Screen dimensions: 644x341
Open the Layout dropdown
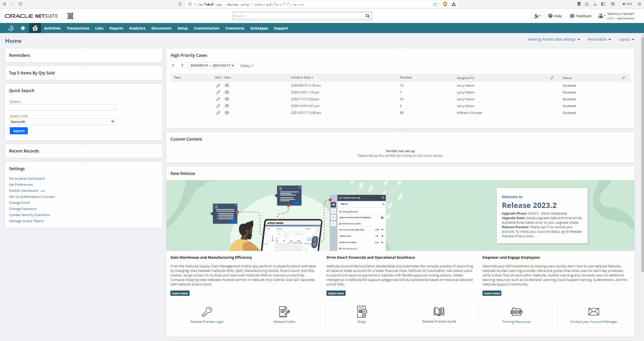point(626,39)
